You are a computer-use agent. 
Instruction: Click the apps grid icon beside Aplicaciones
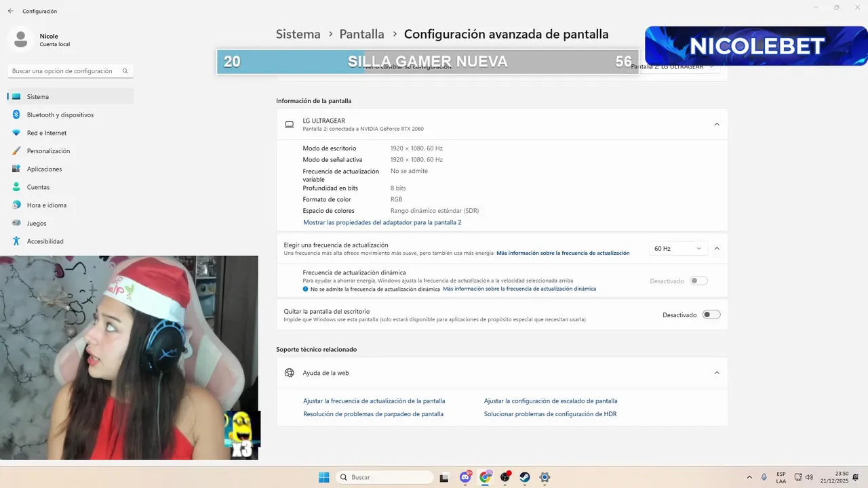coord(16,169)
